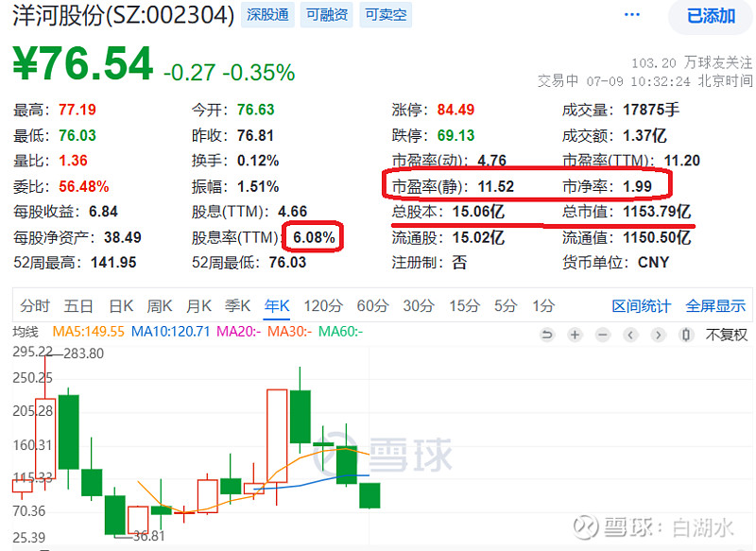The height and width of the screenshot is (551, 756).
Task: Click the 委比 value 56.48%
Action: 84,186
